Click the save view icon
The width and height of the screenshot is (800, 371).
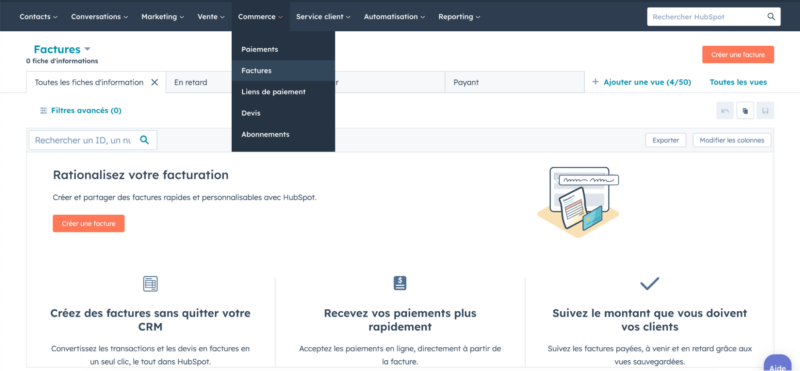[x=765, y=111]
